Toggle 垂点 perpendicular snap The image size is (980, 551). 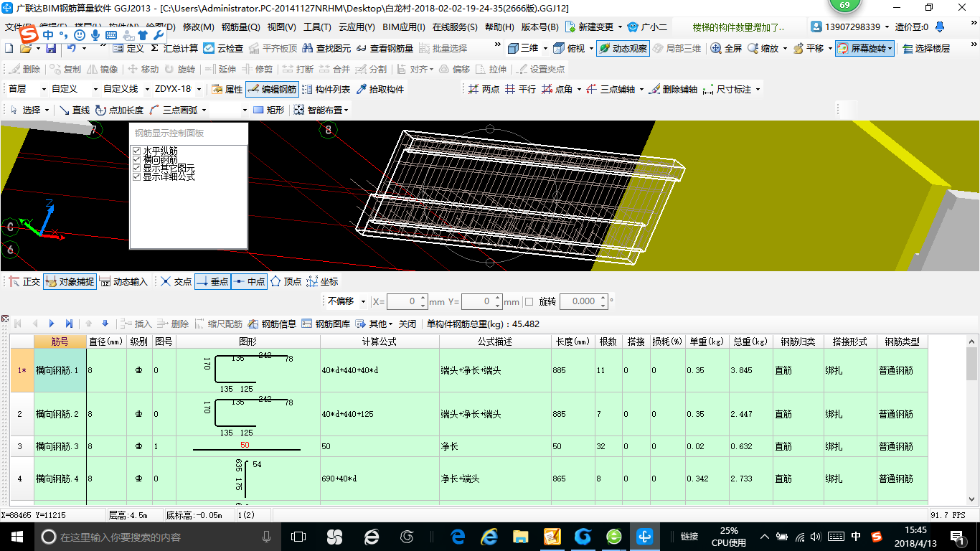point(213,282)
